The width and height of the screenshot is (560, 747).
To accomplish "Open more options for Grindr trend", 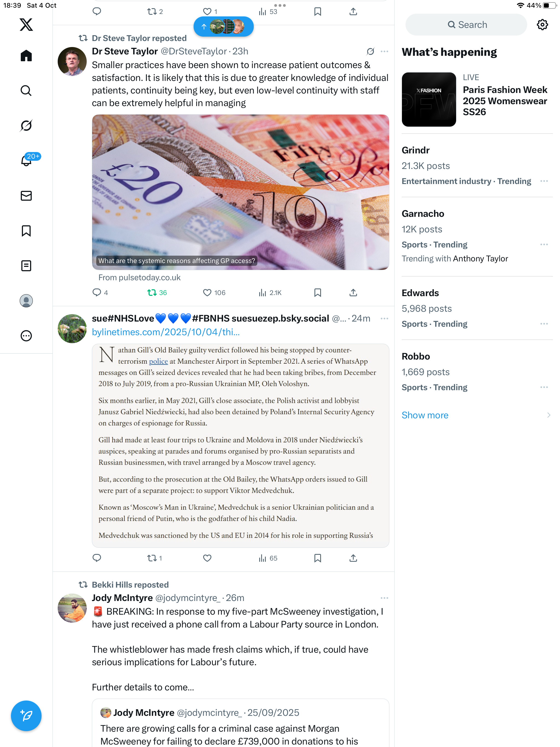I will click(544, 181).
